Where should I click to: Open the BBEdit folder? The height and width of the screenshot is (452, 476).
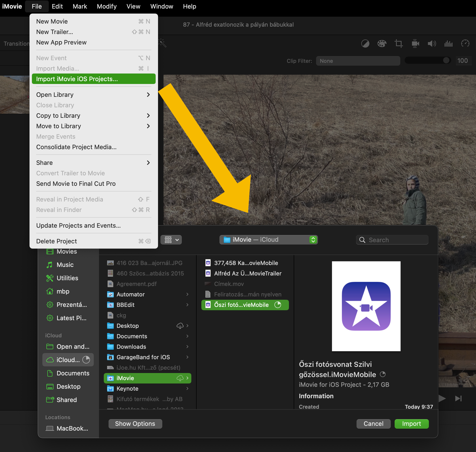[148, 305]
